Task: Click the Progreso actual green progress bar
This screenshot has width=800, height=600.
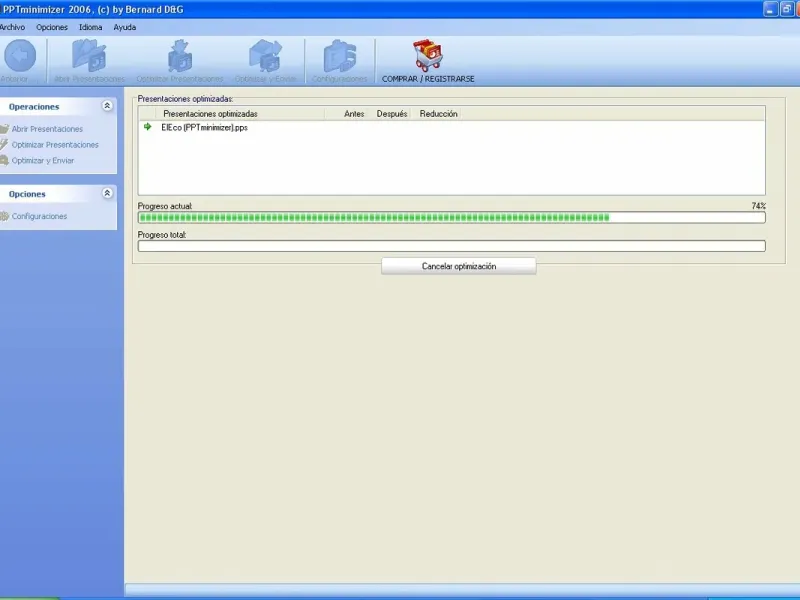Action: 452,218
